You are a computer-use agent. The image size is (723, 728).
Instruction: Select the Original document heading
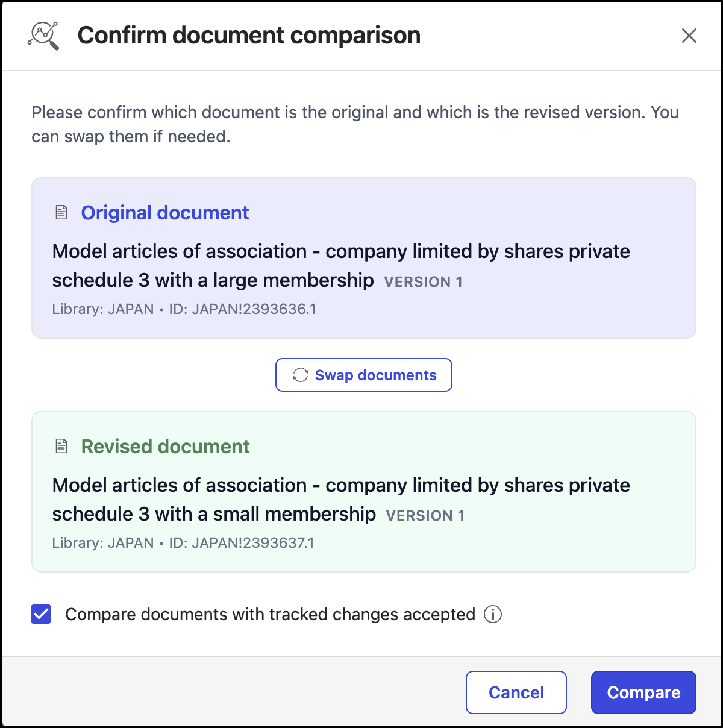click(x=165, y=213)
